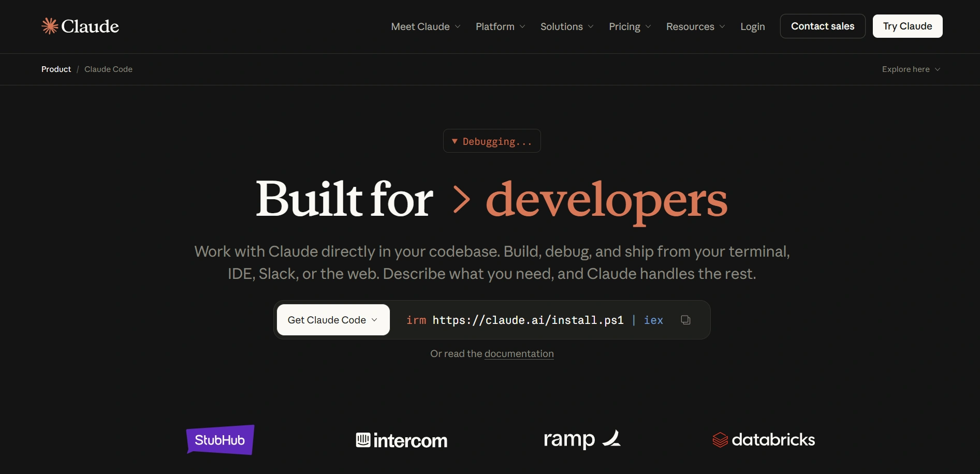Click the triangle icon in Debugging badge
Screen dimensions: 980x474
click(455, 141)
